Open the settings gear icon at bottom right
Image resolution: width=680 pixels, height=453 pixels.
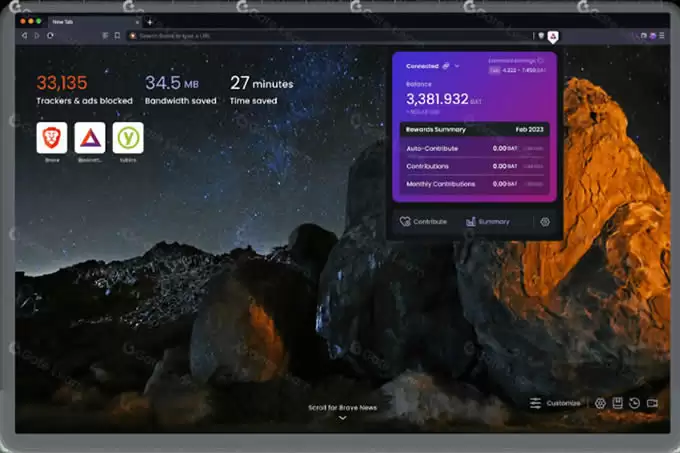click(600, 403)
